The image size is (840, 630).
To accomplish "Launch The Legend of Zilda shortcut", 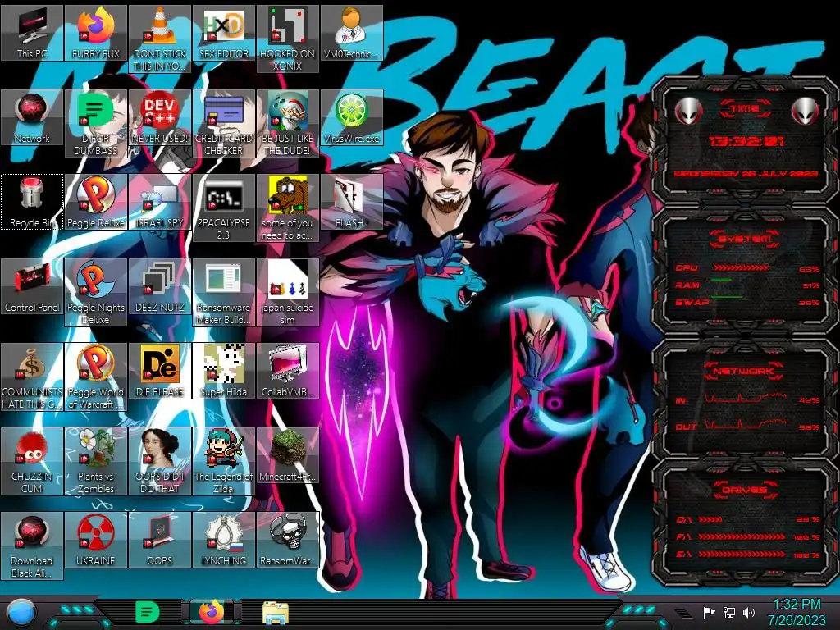I will [x=224, y=462].
